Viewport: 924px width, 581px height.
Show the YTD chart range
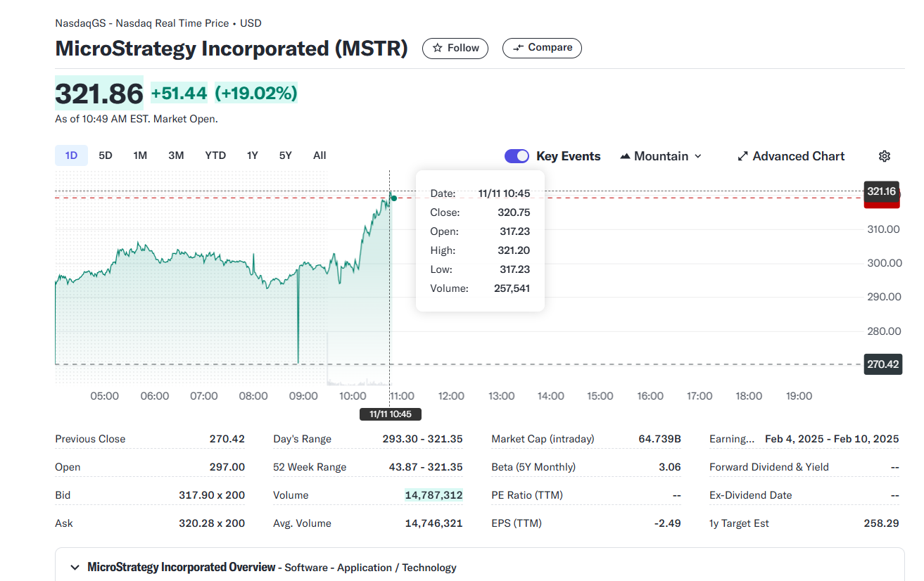click(215, 155)
